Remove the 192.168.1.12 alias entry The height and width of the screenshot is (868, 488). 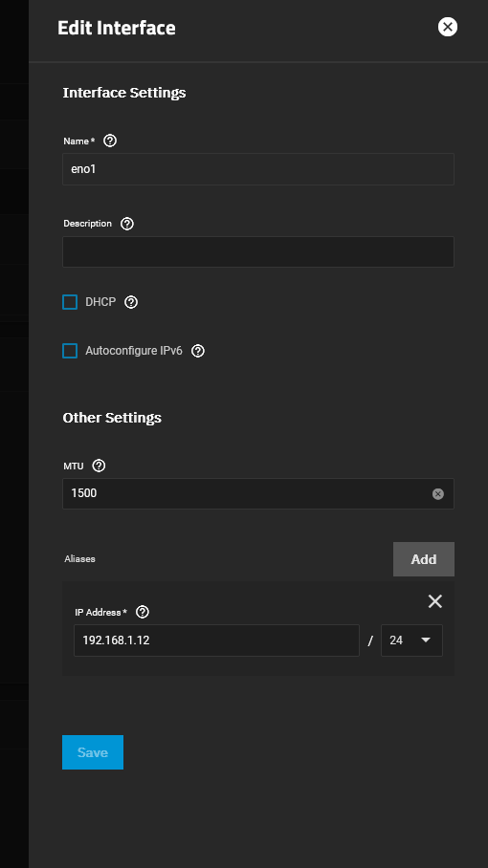point(435,601)
